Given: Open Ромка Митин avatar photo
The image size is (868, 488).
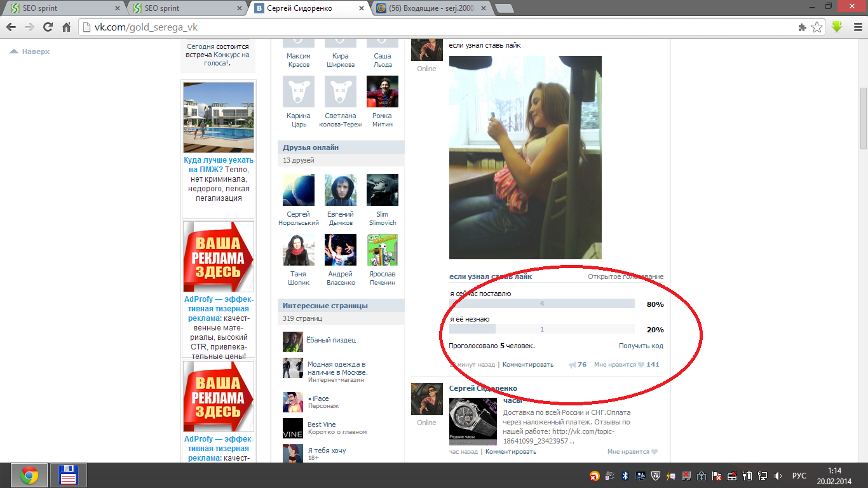Looking at the screenshot, I should (x=383, y=91).
